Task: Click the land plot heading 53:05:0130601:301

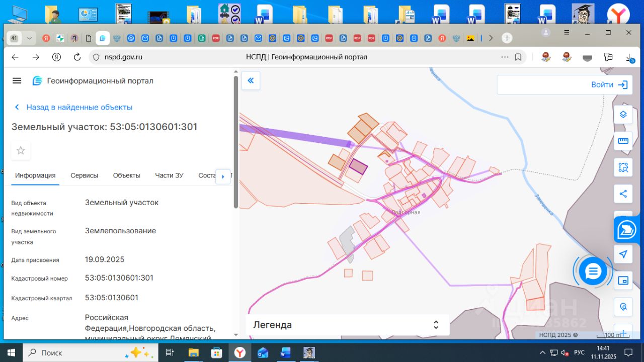Action: (105, 127)
